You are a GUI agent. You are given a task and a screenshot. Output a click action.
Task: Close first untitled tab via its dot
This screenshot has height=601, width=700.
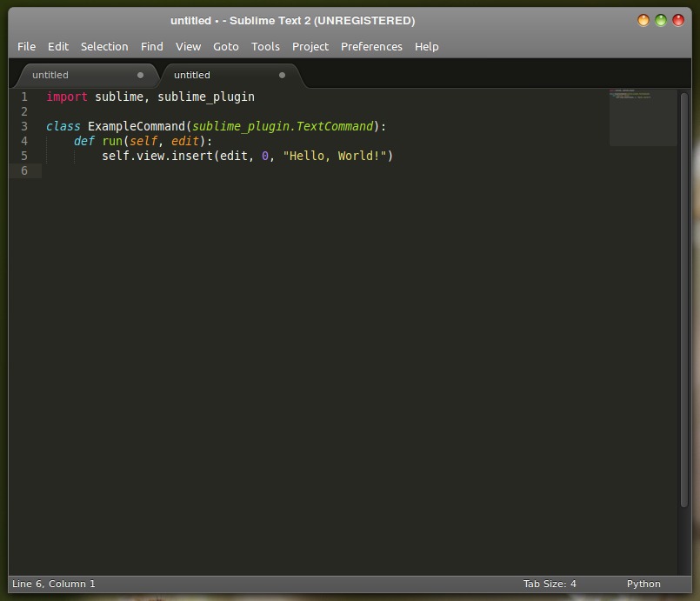tap(140, 75)
